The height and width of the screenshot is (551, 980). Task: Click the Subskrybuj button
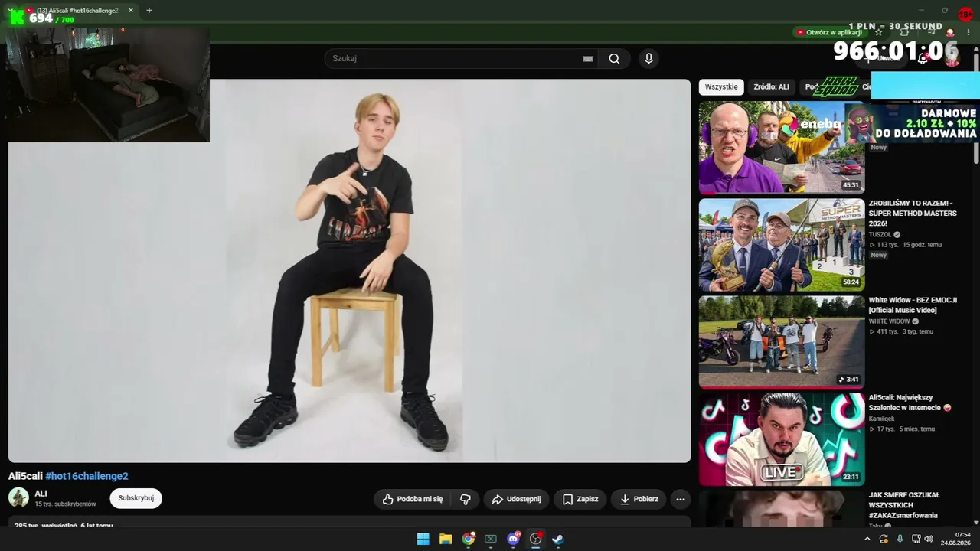(136, 498)
